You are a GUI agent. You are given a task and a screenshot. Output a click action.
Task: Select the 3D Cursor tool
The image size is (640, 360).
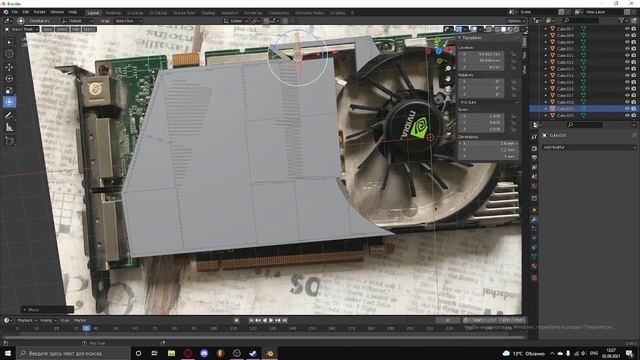[x=9, y=54]
